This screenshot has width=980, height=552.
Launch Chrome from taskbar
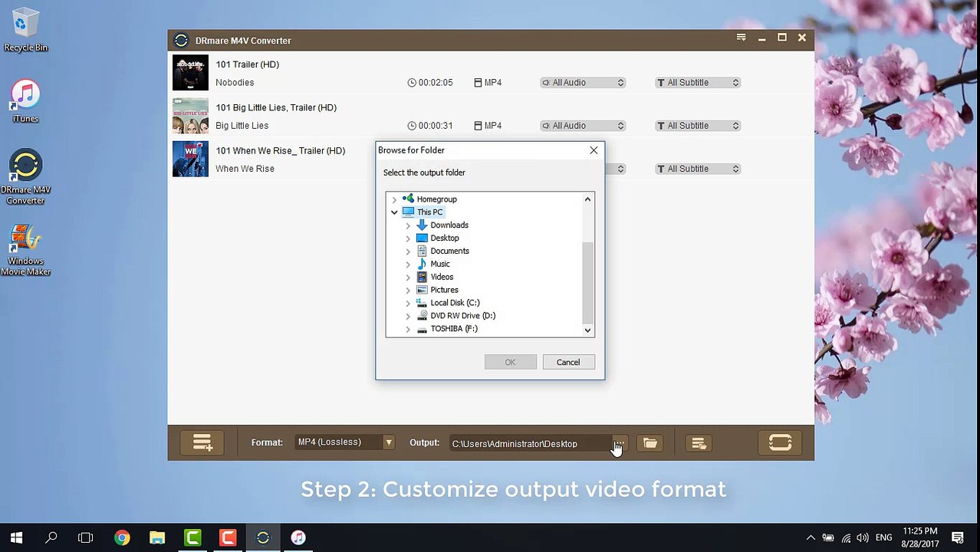click(x=122, y=537)
